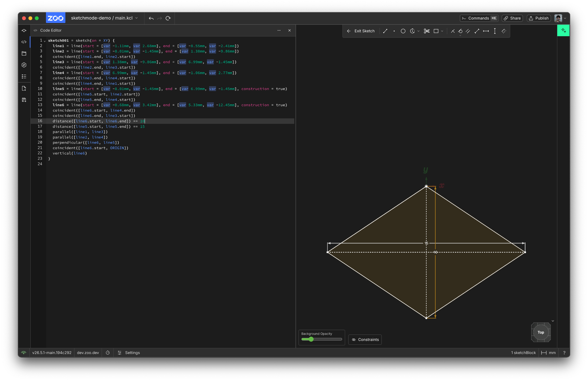
Task: Close the Code Editor pane
Action: point(289,30)
